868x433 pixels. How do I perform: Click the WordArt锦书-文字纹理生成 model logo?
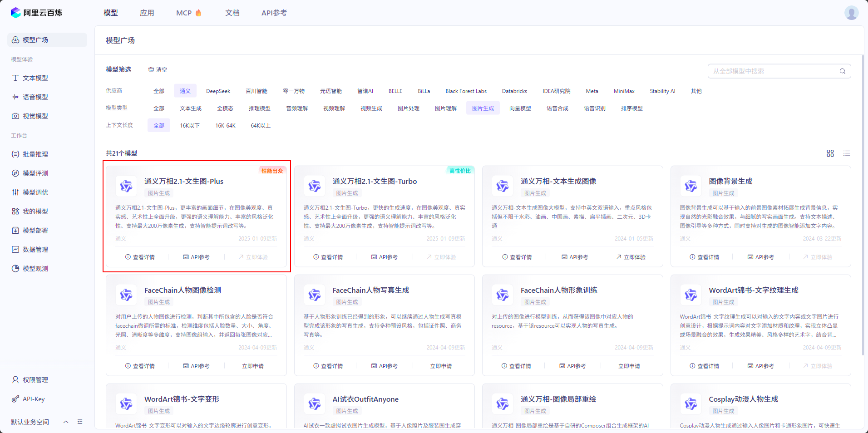tap(690, 295)
